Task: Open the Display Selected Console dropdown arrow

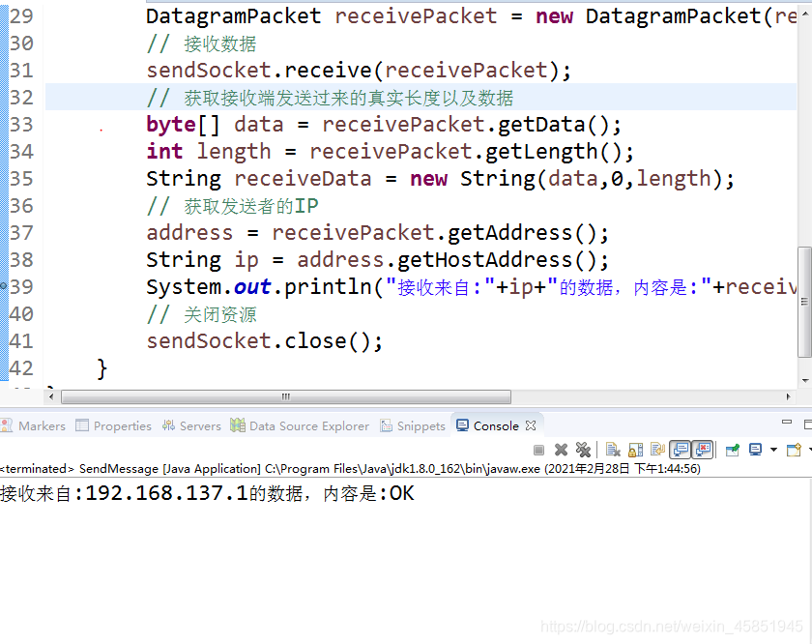Action: pyautogui.click(x=773, y=450)
